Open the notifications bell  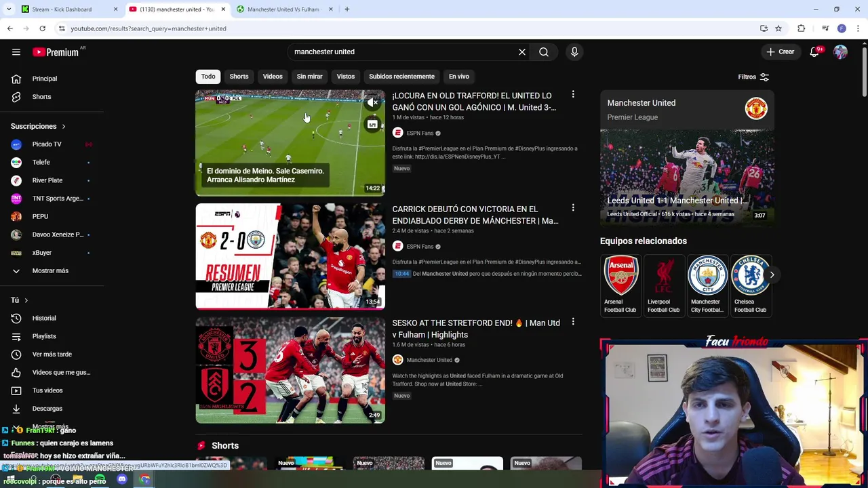point(814,52)
